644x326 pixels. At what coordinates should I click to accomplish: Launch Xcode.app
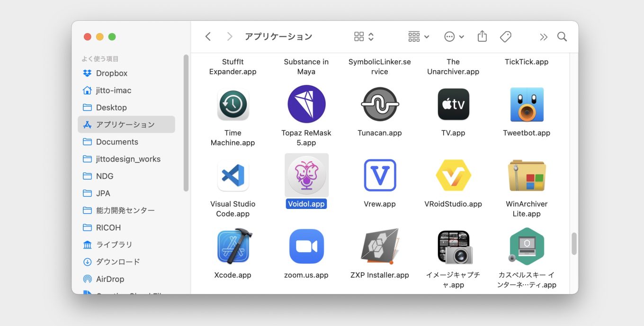click(233, 246)
